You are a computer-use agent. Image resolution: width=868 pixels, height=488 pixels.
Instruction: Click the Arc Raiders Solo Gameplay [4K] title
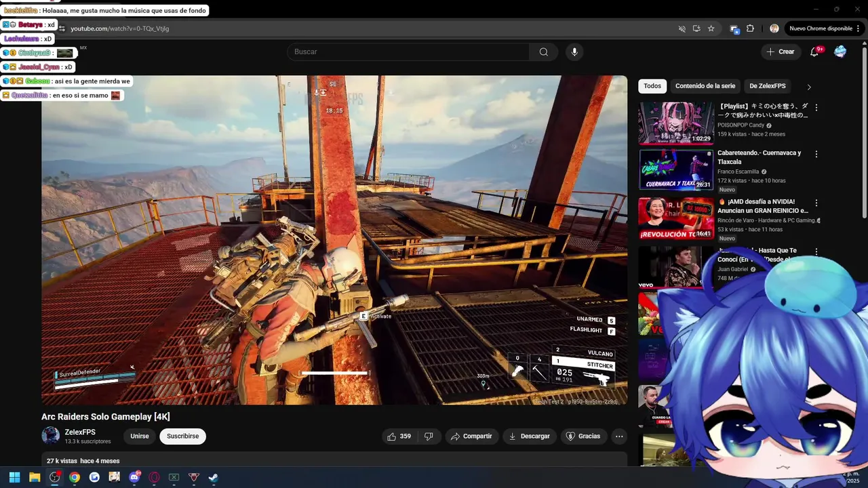click(106, 417)
